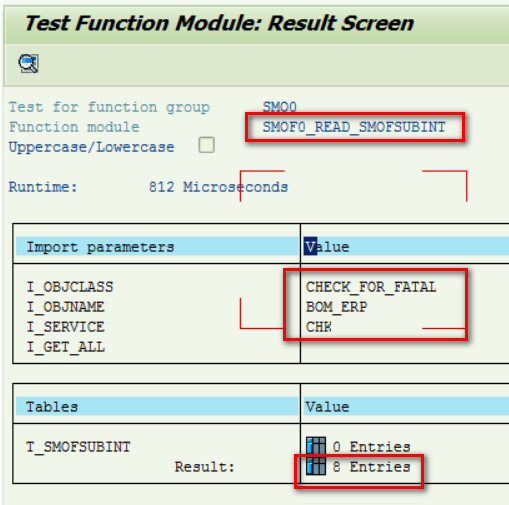Open the T_SMOFSUBINT 0 Entries table icon

pos(316,446)
